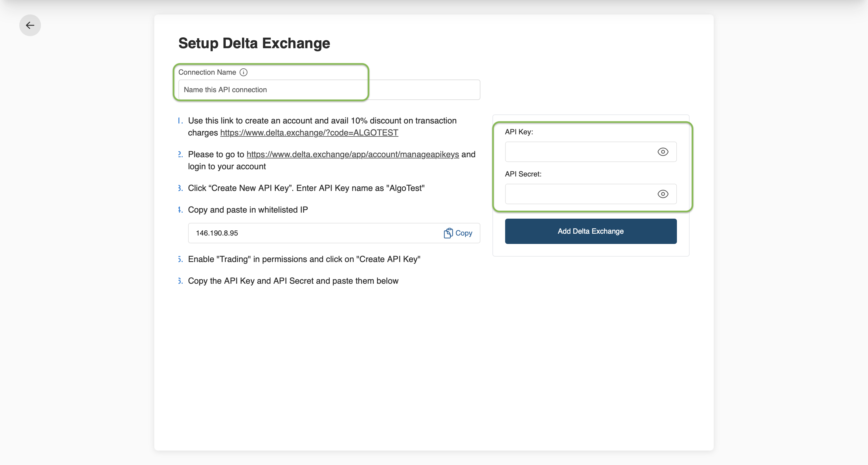The image size is (868, 465).
Task: Show the API Key with the eye icon
Action: [662, 152]
